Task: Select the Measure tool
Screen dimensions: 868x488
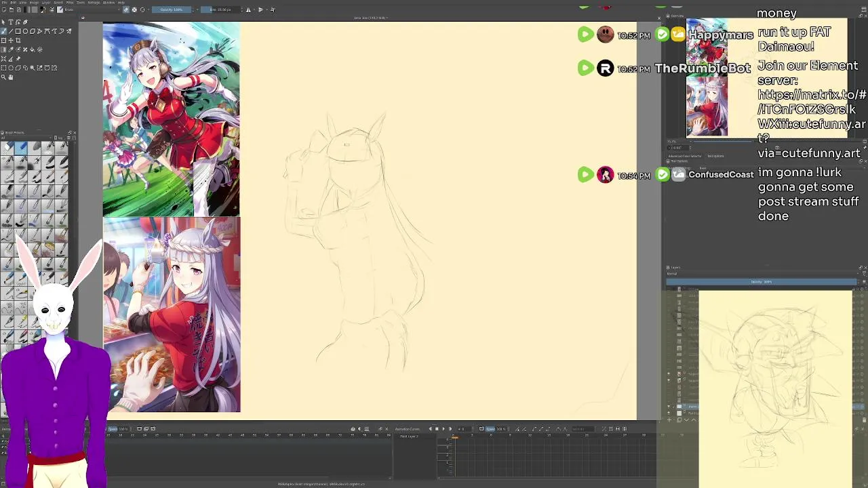Action: (11, 58)
